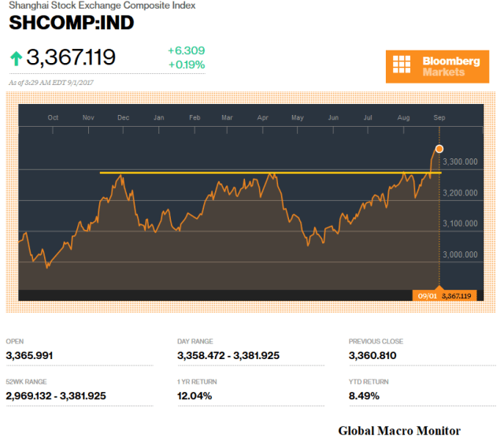Click the Dec label on the time axis
The height and width of the screenshot is (441, 504).
point(123,117)
